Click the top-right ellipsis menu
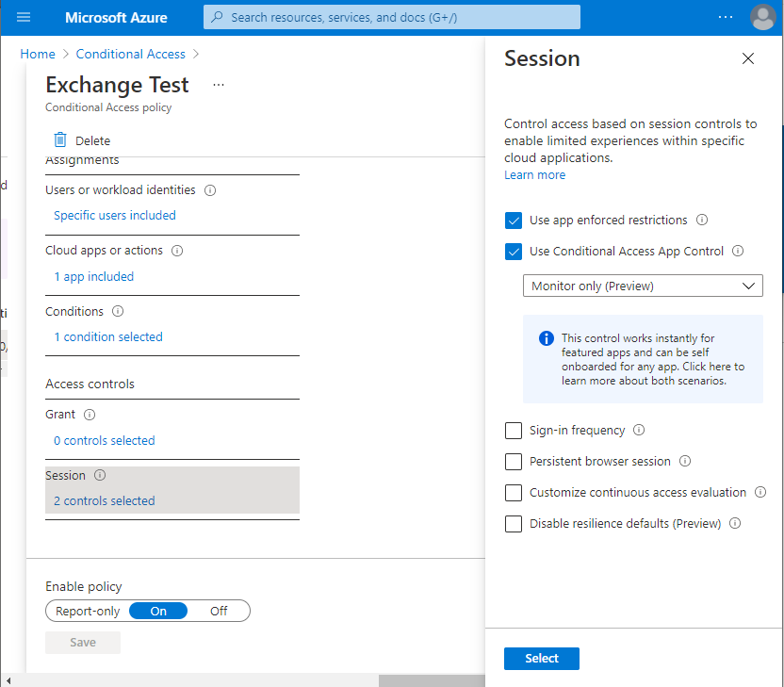Screen dimensions: 784x687 726,16
